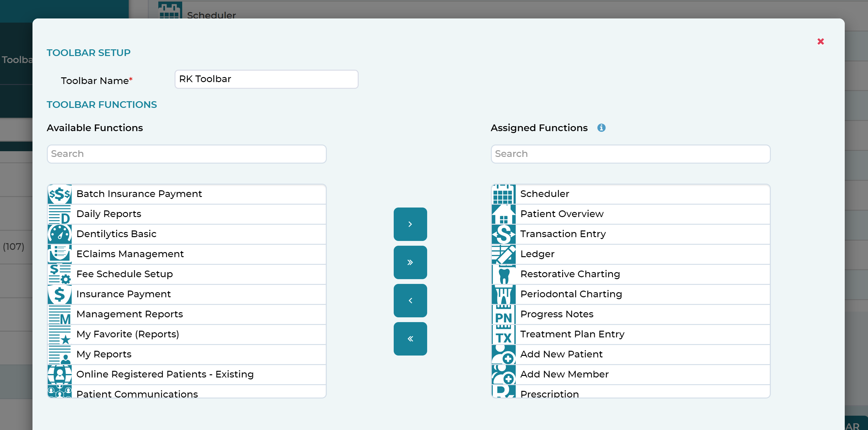
Task: Click the Batch Insurance Payment icon
Action: (60, 194)
